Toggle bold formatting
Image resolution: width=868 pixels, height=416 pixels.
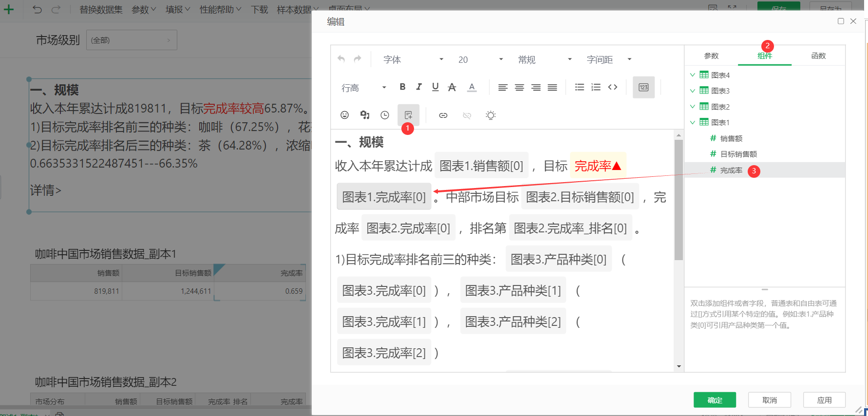click(x=402, y=87)
